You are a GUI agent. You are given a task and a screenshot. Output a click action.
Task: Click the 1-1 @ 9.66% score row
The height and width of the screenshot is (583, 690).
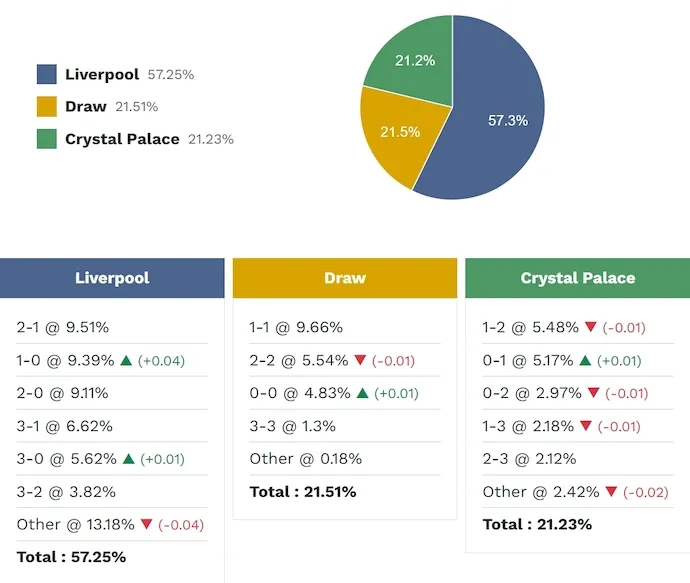tap(296, 327)
